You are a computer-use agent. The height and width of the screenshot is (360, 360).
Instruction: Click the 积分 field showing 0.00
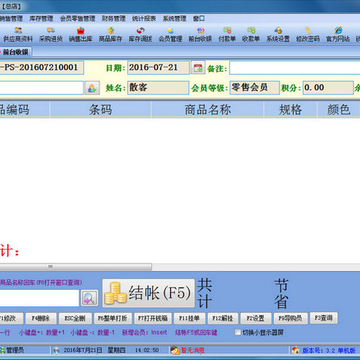(328, 88)
